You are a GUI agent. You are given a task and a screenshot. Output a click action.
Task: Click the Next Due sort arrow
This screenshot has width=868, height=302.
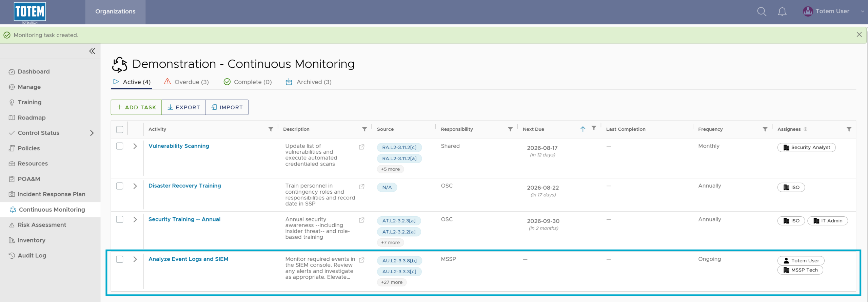point(583,129)
